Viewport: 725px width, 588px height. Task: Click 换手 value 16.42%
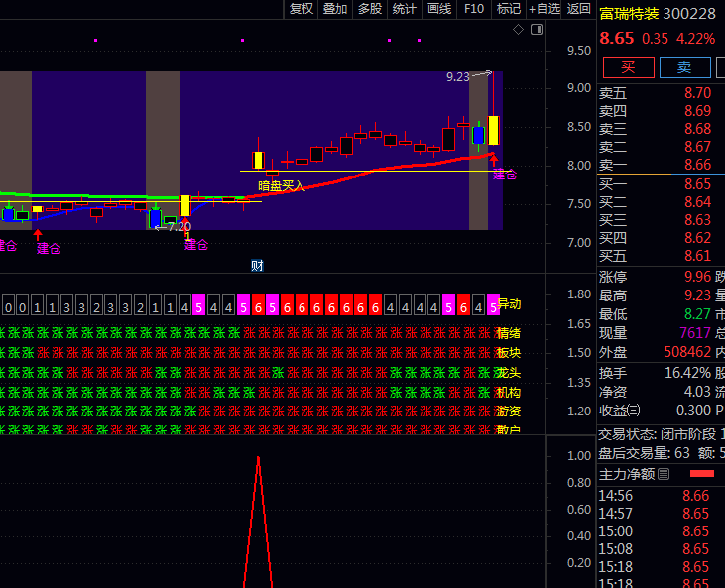click(687, 373)
